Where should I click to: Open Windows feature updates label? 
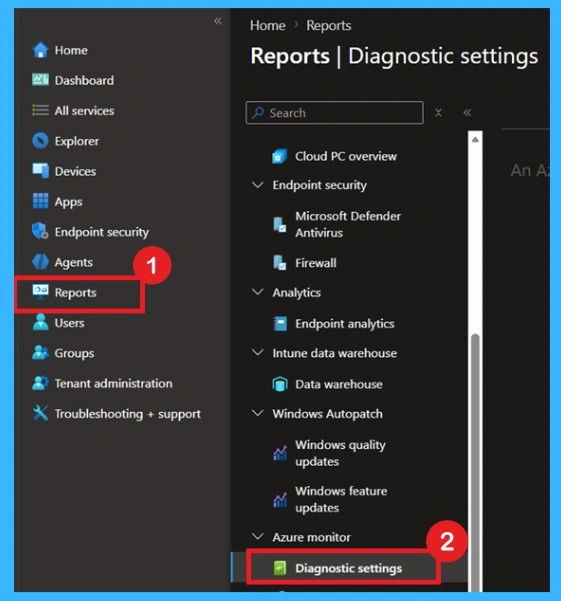341,499
